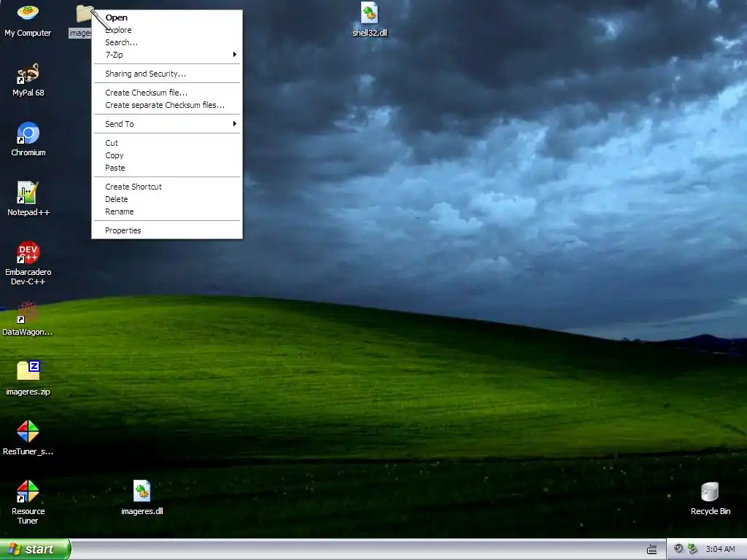Choose Explore from the context menu
The image size is (747, 560).
click(x=167, y=30)
